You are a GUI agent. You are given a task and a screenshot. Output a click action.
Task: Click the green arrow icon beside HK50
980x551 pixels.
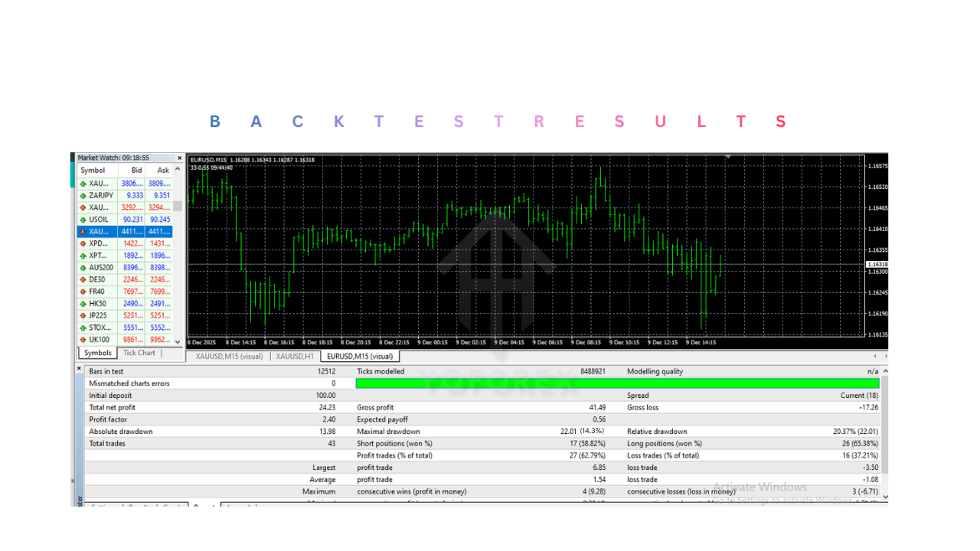click(83, 303)
